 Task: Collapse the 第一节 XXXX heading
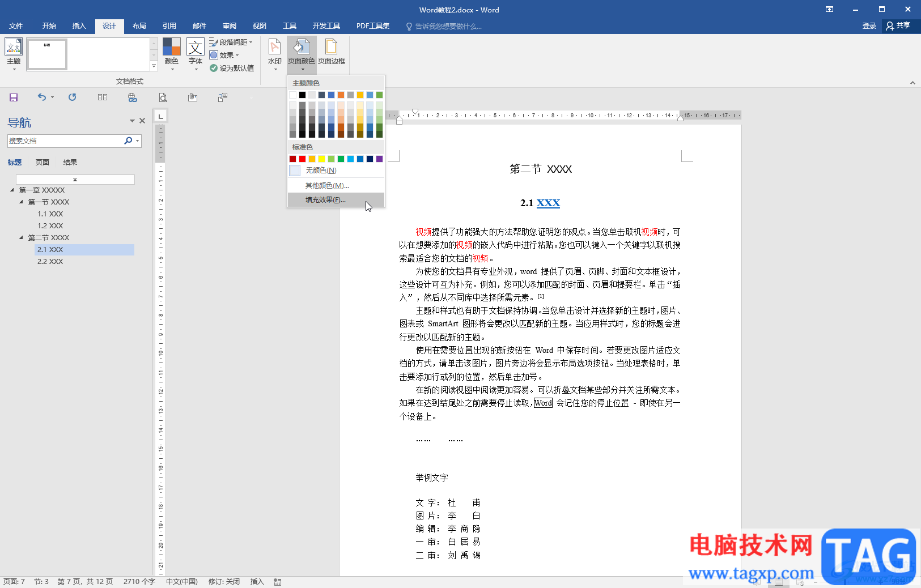click(22, 202)
